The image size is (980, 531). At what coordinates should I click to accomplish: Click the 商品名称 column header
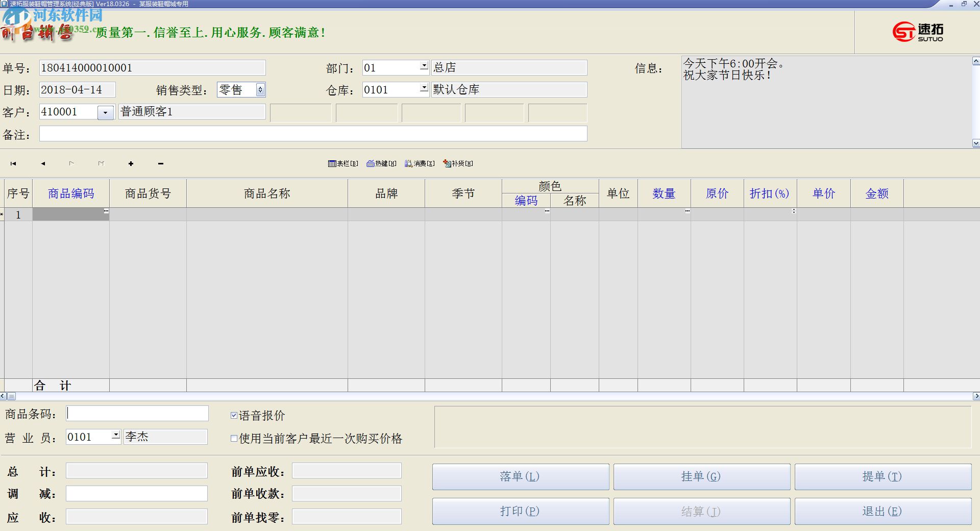point(267,194)
